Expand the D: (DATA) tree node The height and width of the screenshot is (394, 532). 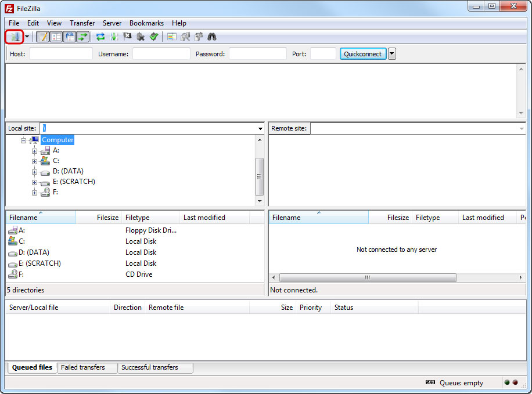[35, 172]
